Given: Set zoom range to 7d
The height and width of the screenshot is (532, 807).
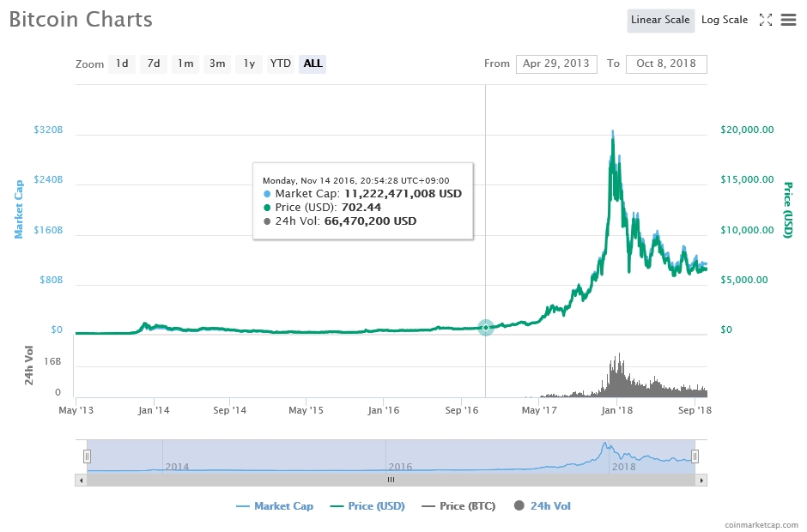Looking at the screenshot, I should click(154, 63).
